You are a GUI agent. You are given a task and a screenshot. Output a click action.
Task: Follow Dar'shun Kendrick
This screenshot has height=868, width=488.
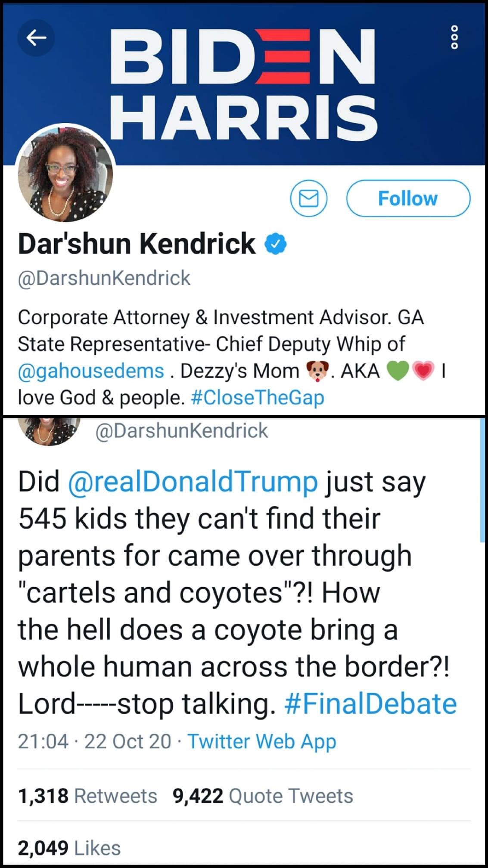point(408,199)
